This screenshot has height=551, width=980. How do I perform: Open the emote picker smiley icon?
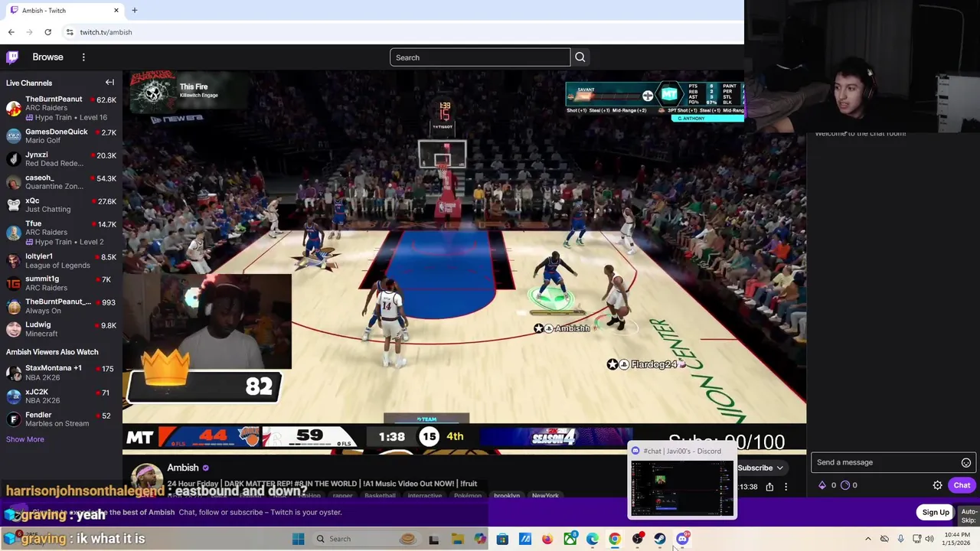(x=966, y=462)
